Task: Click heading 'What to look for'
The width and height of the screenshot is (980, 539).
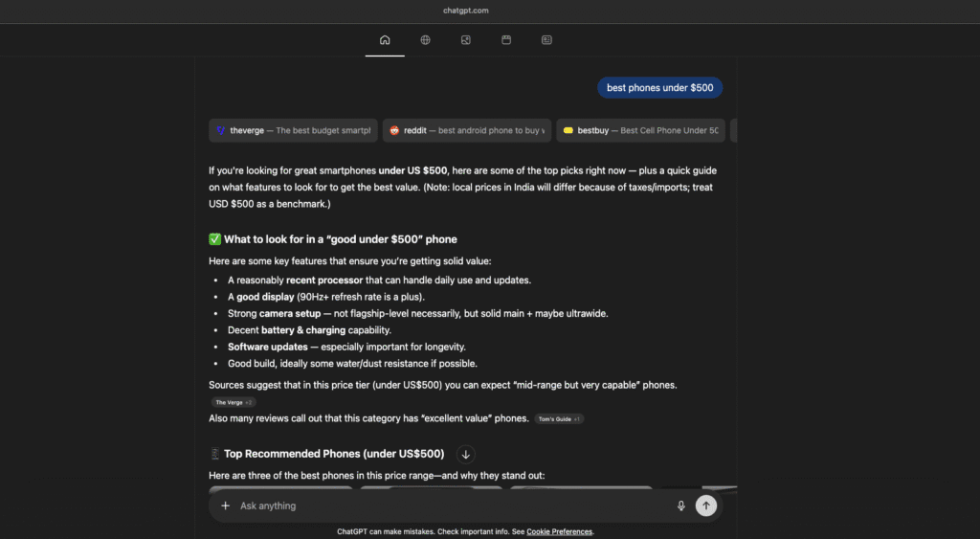Action: 340,239
